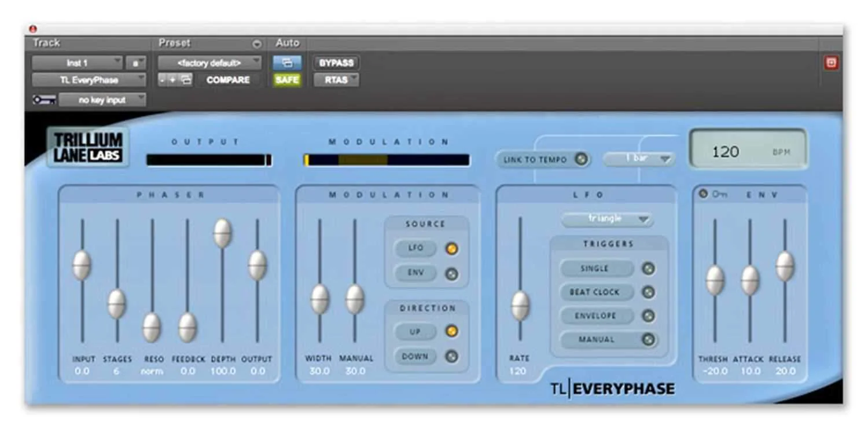The height and width of the screenshot is (429, 868).
Task: Open the blue automation enable icon under Auto
Action: (287, 63)
